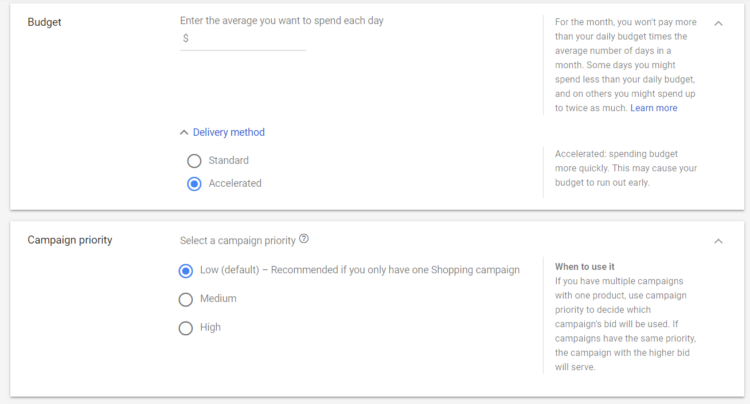Click the 'Select a campaign priority' label

(x=237, y=240)
